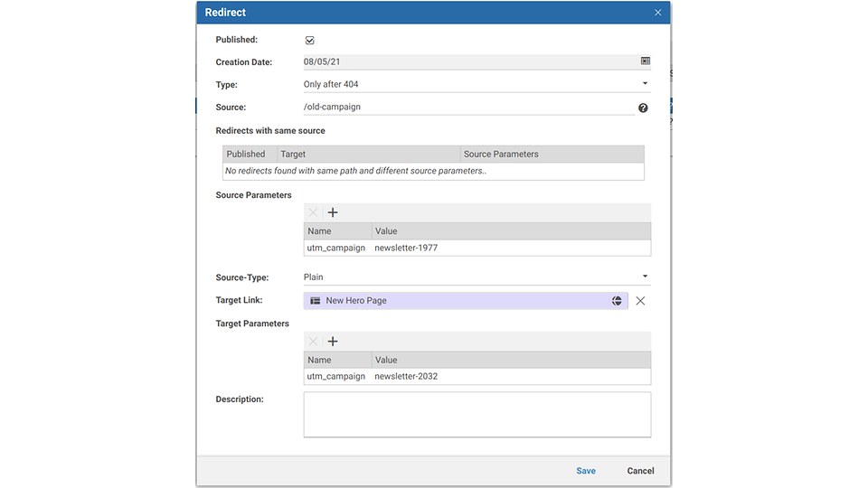The image size is (868, 488).
Task: Show help for the Source field
Action: point(643,108)
